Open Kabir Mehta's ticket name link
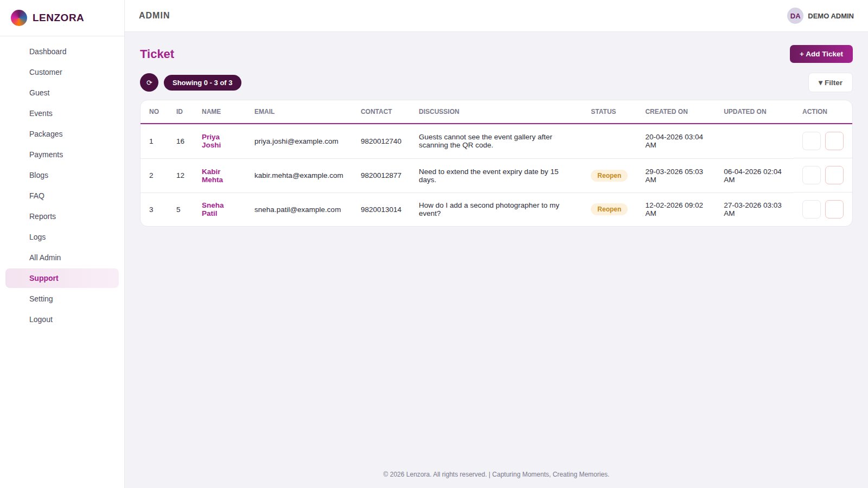The image size is (868, 488). click(212, 176)
